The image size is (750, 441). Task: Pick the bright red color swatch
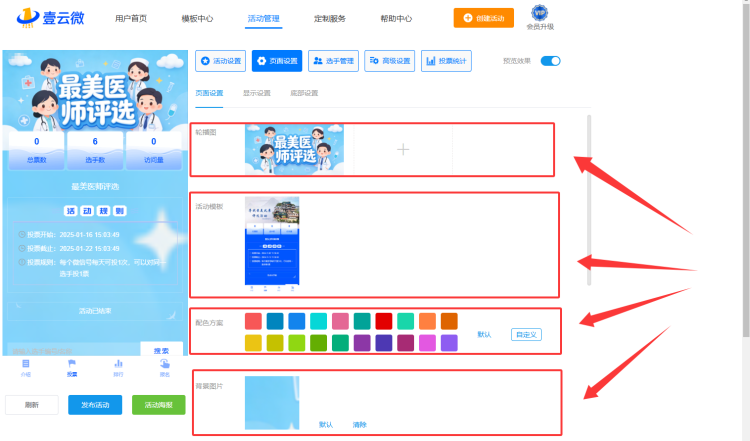click(x=384, y=321)
